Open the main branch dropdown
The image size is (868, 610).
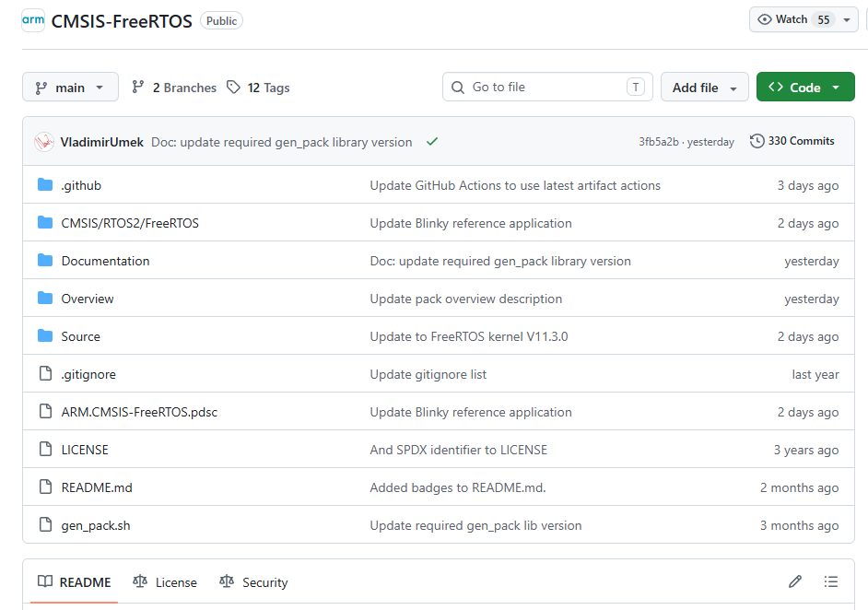(x=70, y=88)
